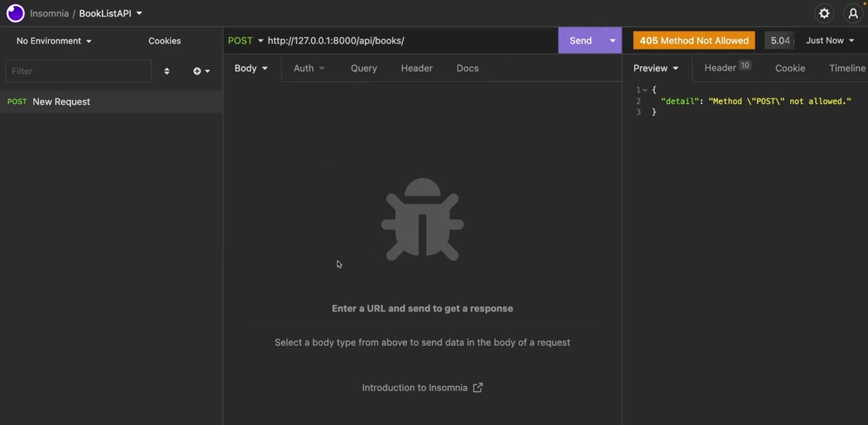Open the Cookies manager
The image size is (868, 425).
(x=165, y=41)
